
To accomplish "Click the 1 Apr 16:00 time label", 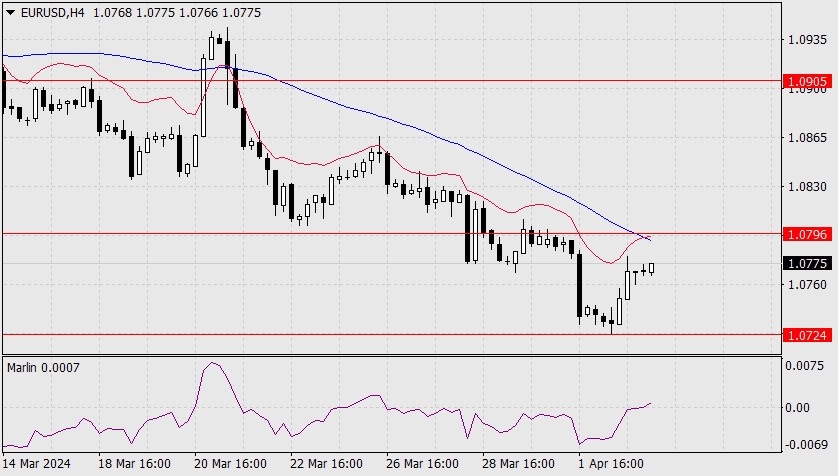I will coord(611,464).
